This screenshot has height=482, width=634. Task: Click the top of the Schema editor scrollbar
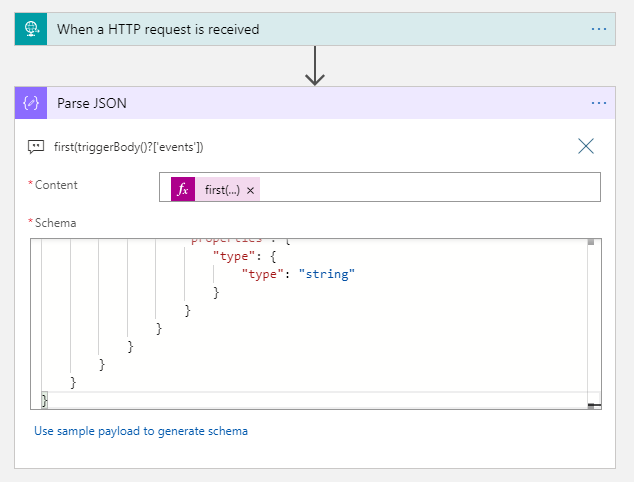pyautogui.click(x=591, y=243)
